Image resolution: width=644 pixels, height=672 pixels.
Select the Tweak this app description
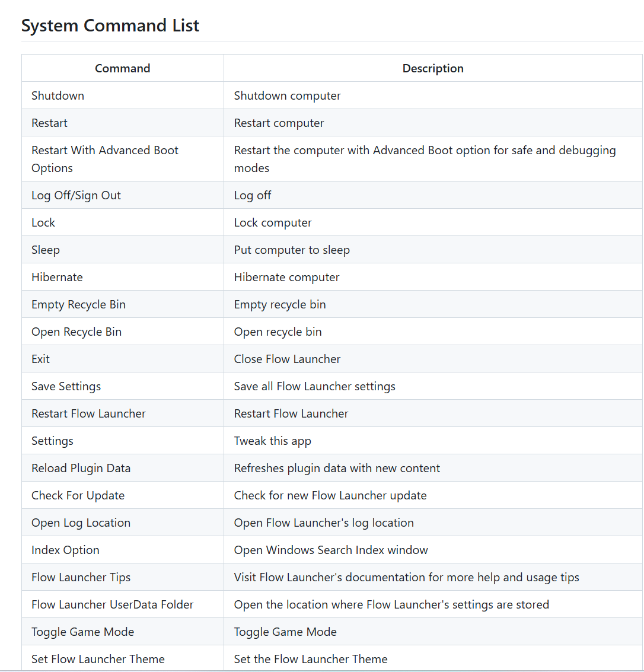coord(273,441)
